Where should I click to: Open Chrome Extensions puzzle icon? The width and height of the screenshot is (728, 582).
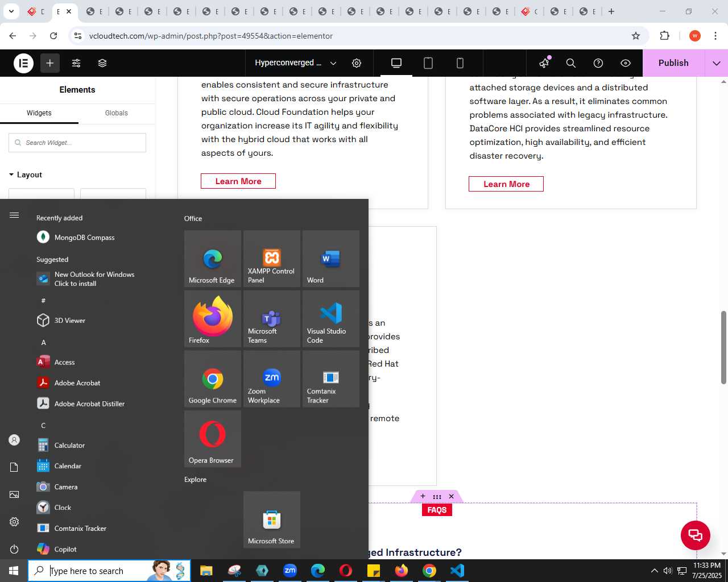664,36
